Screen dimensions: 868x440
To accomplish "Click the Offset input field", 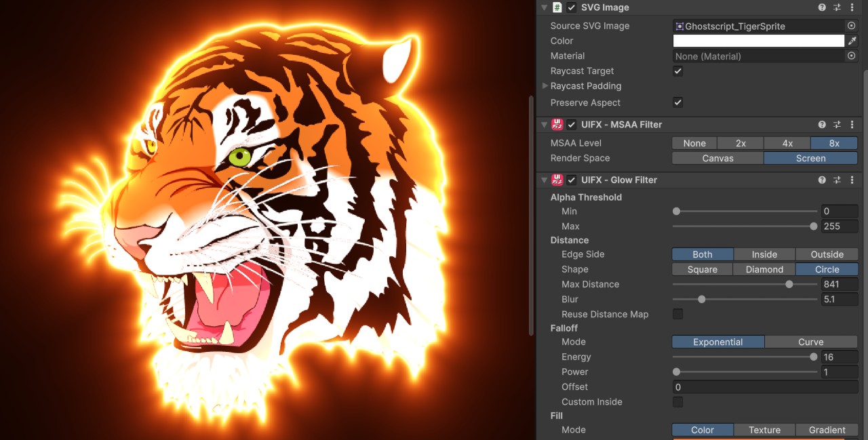I will (x=765, y=387).
